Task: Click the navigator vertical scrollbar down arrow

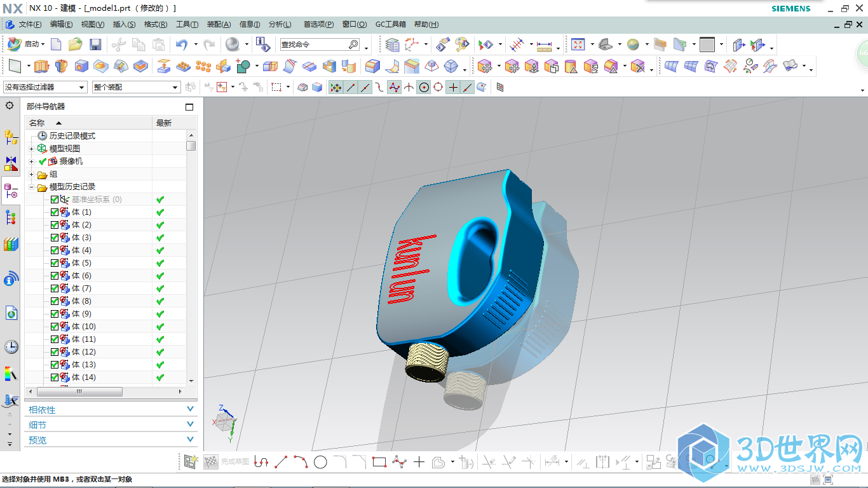Action: click(191, 381)
